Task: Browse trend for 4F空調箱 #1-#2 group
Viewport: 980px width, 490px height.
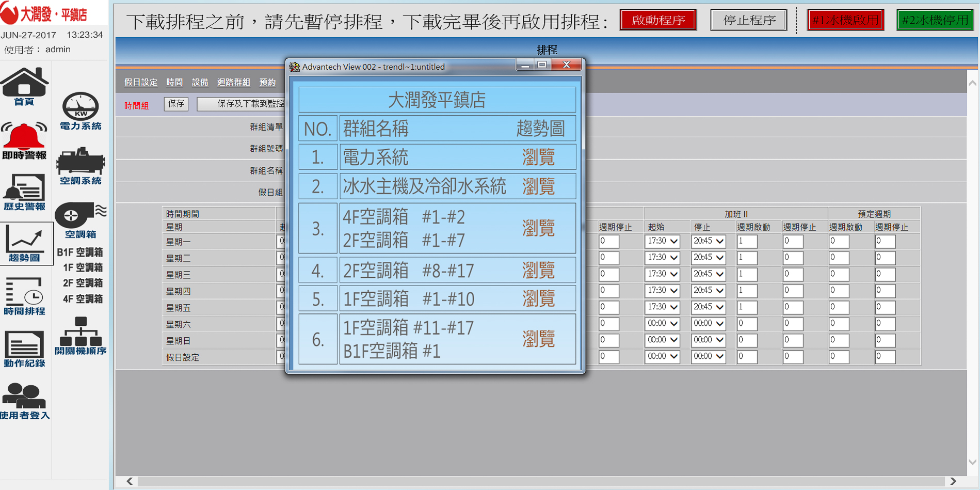Action: click(538, 228)
